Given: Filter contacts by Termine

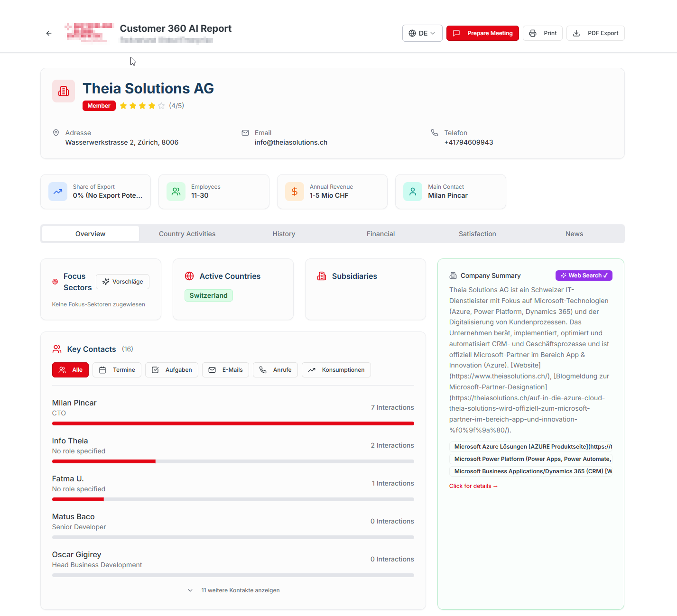Looking at the screenshot, I should coord(117,370).
